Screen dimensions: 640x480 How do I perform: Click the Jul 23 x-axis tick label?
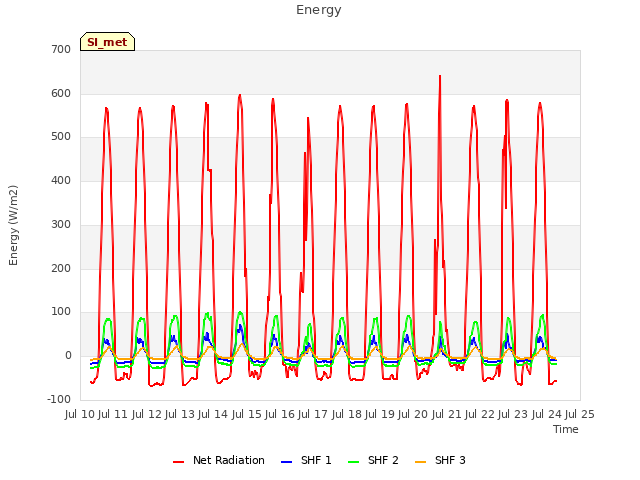click(x=513, y=415)
